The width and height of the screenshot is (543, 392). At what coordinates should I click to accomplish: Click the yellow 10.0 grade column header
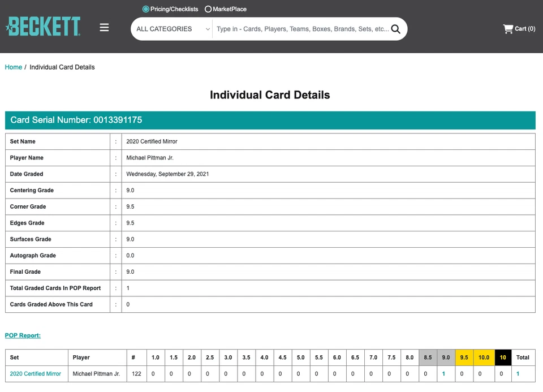tap(484, 357)
